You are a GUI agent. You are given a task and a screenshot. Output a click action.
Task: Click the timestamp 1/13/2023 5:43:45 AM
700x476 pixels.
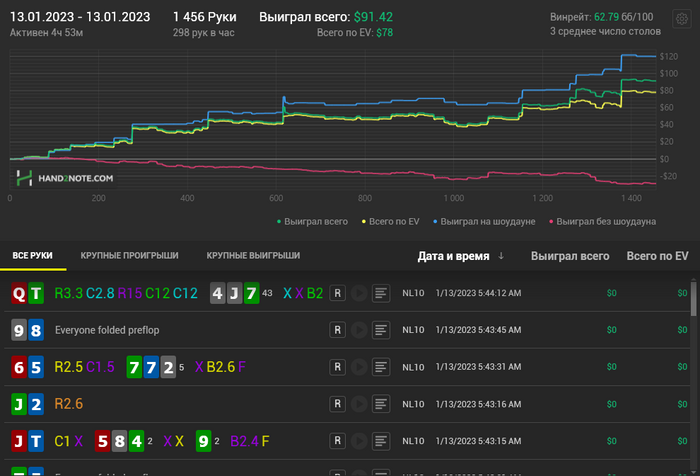(479, 330)
